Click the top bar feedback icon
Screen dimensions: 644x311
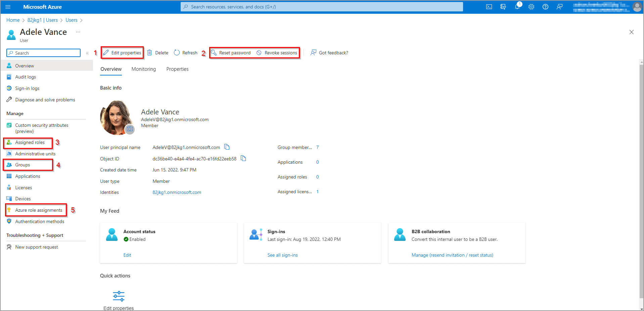pyautogui.click(x=559, y=7)
